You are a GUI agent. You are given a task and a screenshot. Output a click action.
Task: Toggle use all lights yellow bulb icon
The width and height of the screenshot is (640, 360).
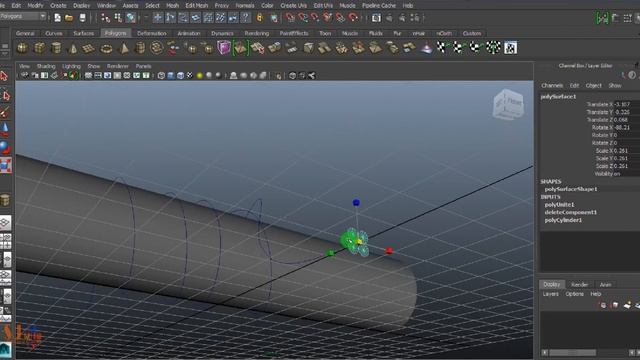[x=199, y=76]
